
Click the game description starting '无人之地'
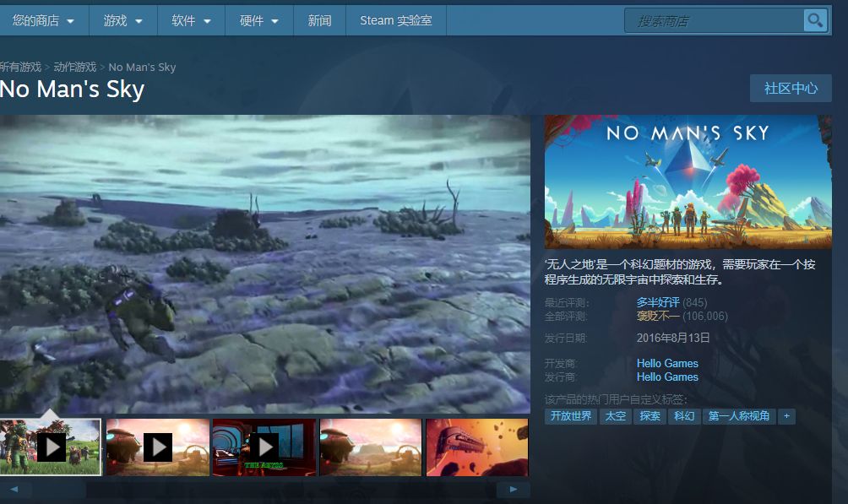680,272
